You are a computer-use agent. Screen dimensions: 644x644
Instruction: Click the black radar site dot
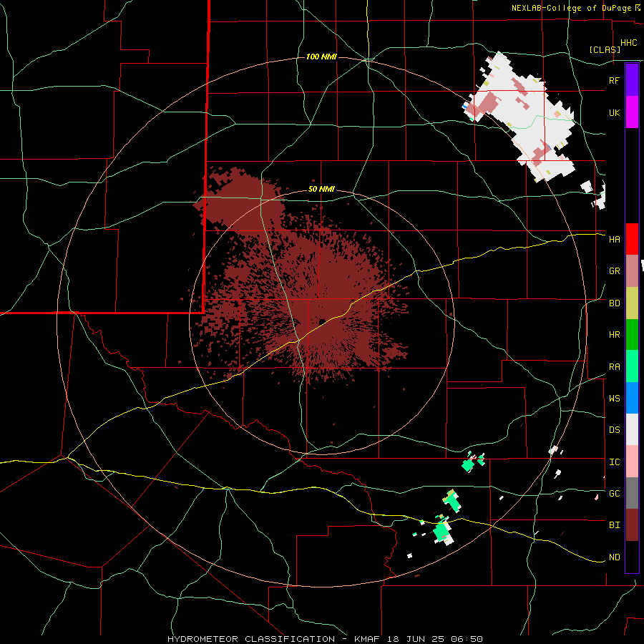pos(323,321)
